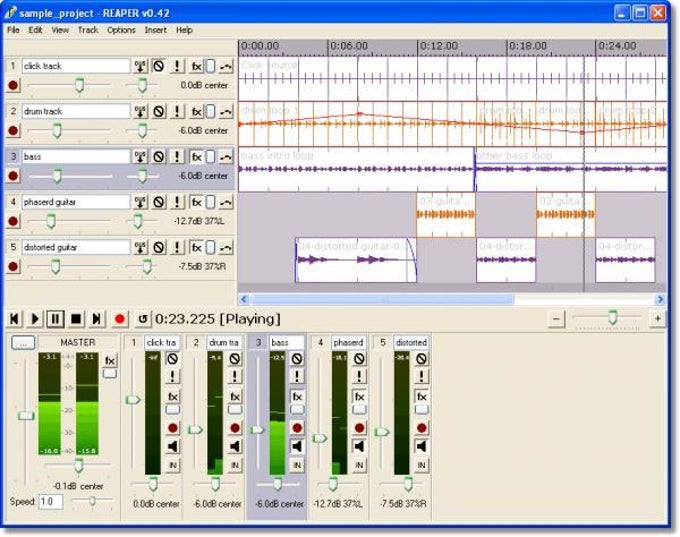The height and width of the screenshot is (537, 680).
Task: Click the Play transport button
Action: [35, 319]
